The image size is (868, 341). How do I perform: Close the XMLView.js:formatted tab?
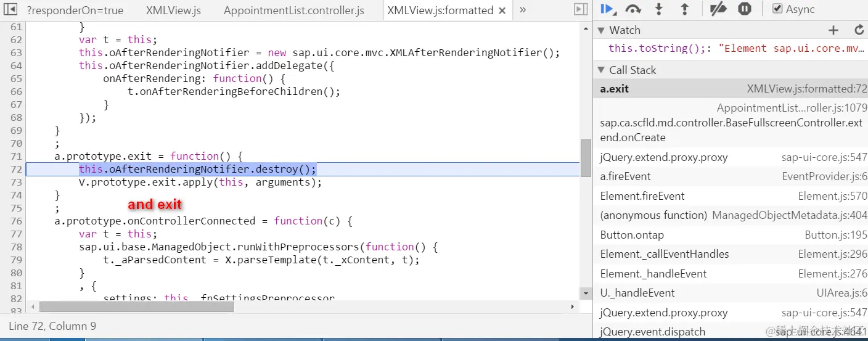(x=502, y=10)
